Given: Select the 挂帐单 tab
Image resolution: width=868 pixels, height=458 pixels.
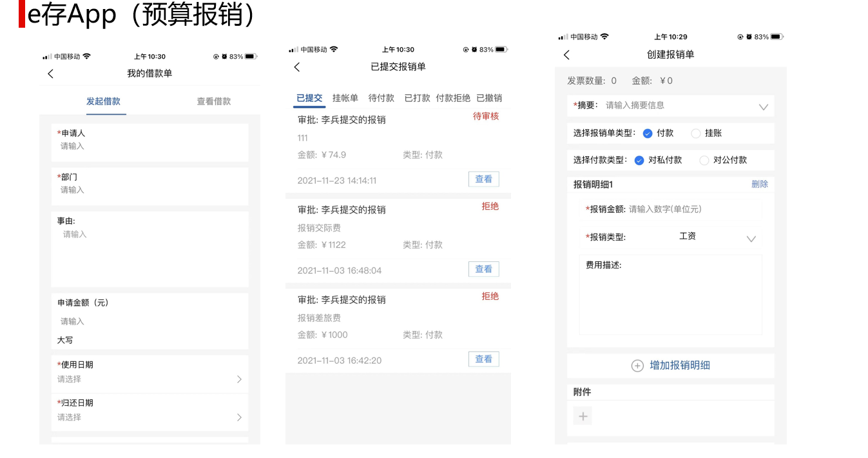Looking at the screenshot, I should pyautogui.click(x=345, y=98).
